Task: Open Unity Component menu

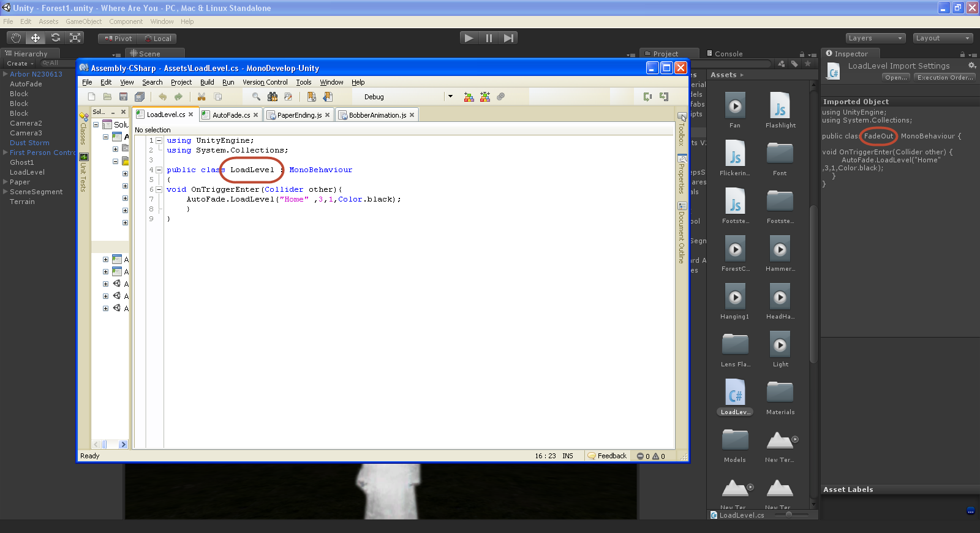Action: 126,21
